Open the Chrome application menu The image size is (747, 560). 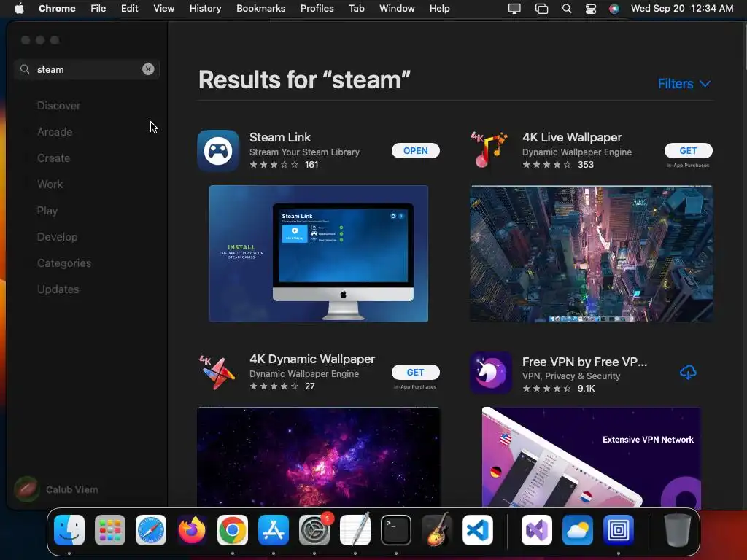[57, 9]
